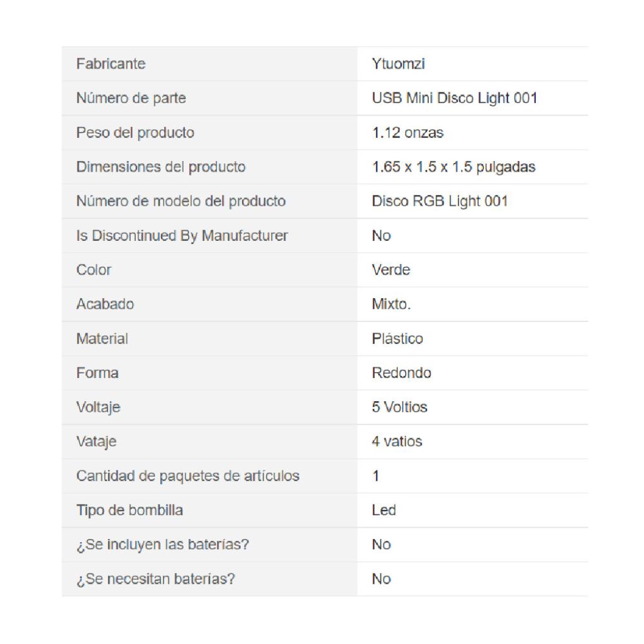The width and height of the screenshot is (644, 644).
Task: Click the Dimensiones del producto label
Action: click(x=160, y=167)
